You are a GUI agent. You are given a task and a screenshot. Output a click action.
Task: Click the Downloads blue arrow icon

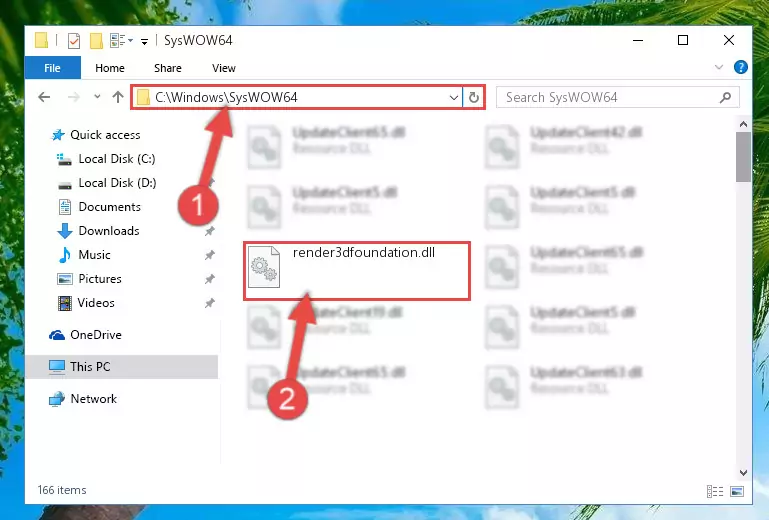(x=65, y=231)
